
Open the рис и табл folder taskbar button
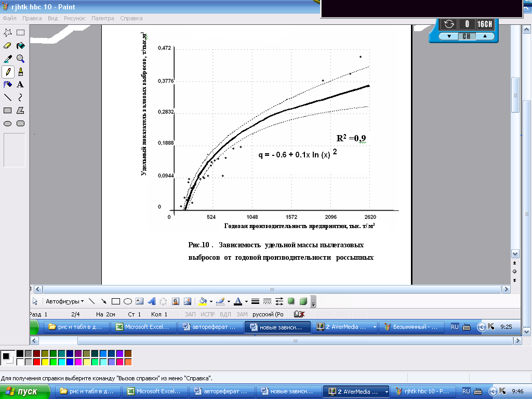[87, 392]
